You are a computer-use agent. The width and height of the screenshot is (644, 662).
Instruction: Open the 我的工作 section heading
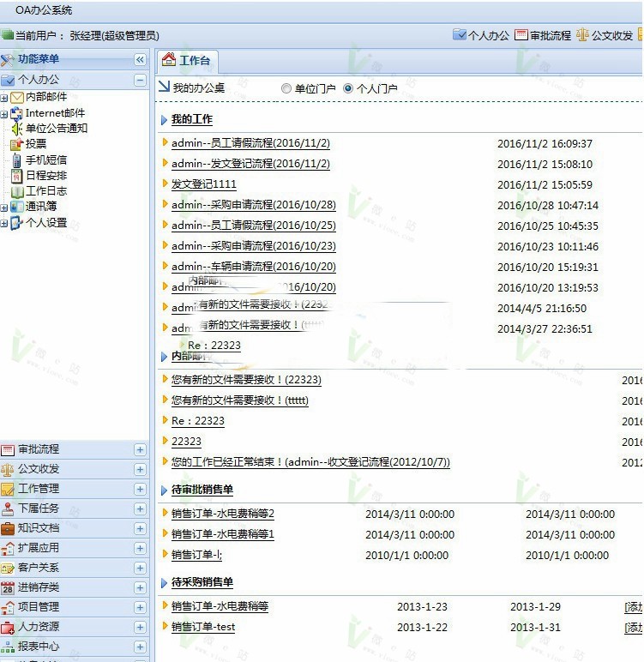[192, 119]
